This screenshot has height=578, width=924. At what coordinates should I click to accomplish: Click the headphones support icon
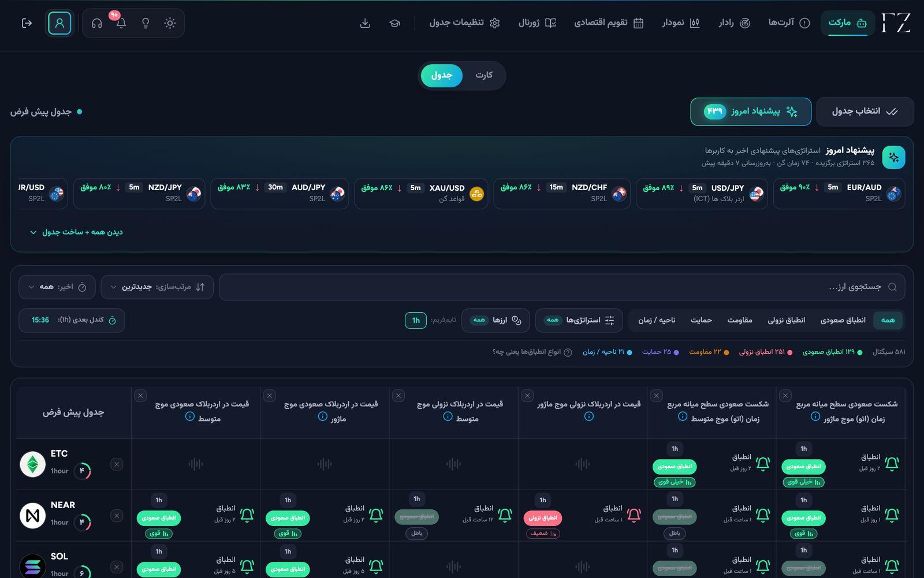[97, 23]
